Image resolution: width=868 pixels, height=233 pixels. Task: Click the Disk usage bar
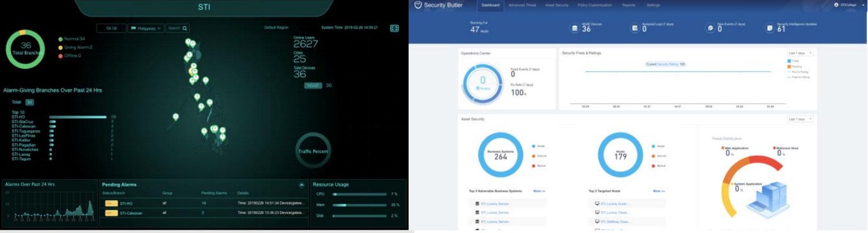359,216
